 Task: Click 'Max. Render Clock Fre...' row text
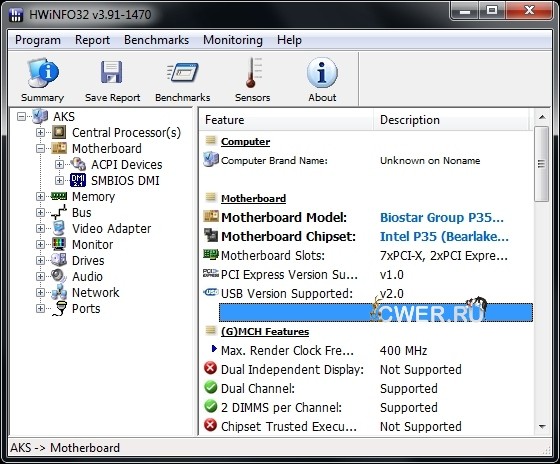287,350
